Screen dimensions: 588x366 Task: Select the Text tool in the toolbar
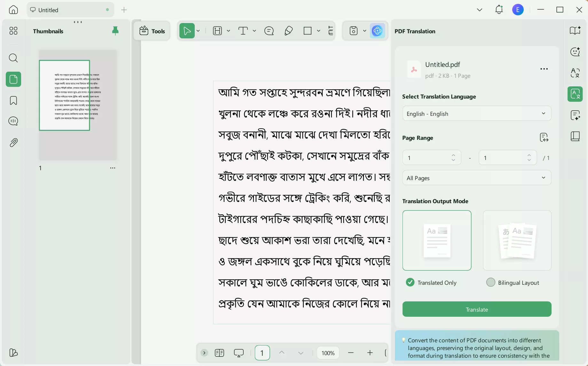(244, 31)
